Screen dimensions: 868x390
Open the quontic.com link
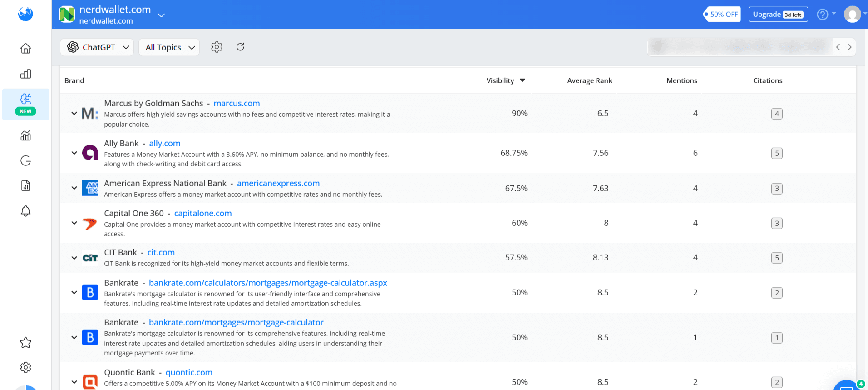point(189,372)
